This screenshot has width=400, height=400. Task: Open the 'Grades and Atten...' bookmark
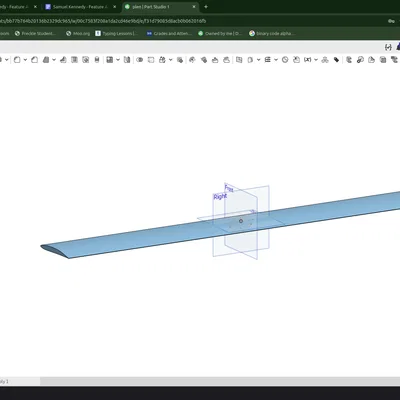point(169,33)
